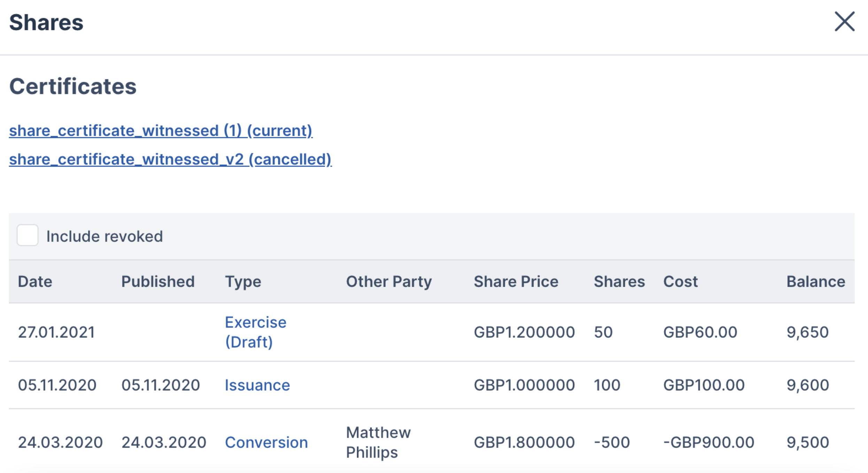868x473 pixels.
Task: Click the Type column header
Action: click(243, 281)
